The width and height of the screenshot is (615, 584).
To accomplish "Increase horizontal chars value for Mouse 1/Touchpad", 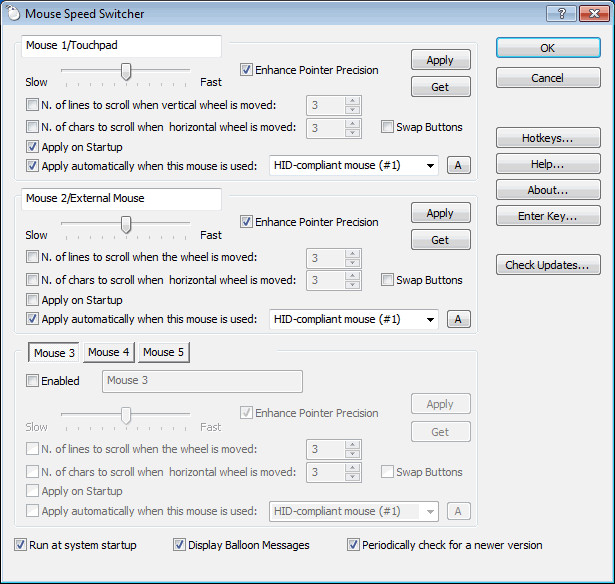I will click(x=353, y=124).
